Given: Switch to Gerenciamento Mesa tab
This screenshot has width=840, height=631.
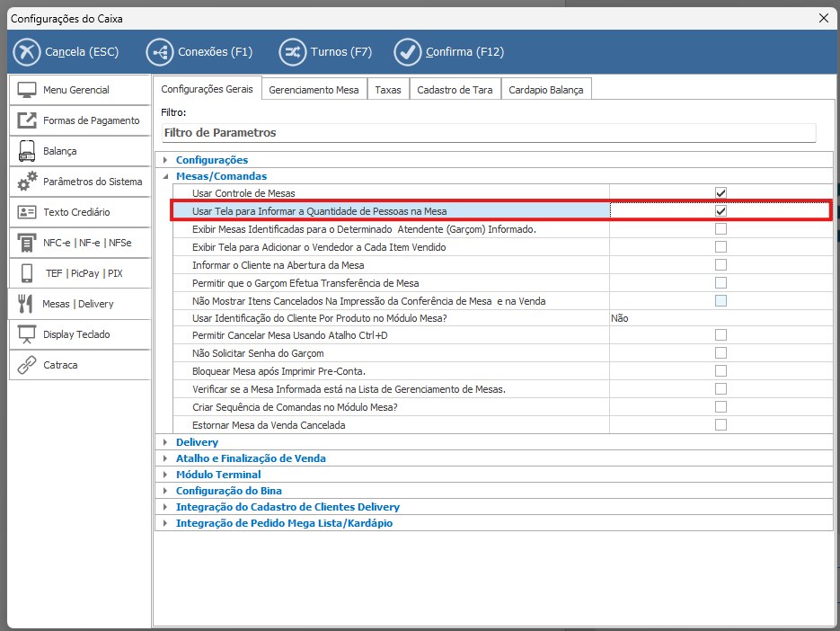Looking at the screenshot, I should tap(314, 90).
